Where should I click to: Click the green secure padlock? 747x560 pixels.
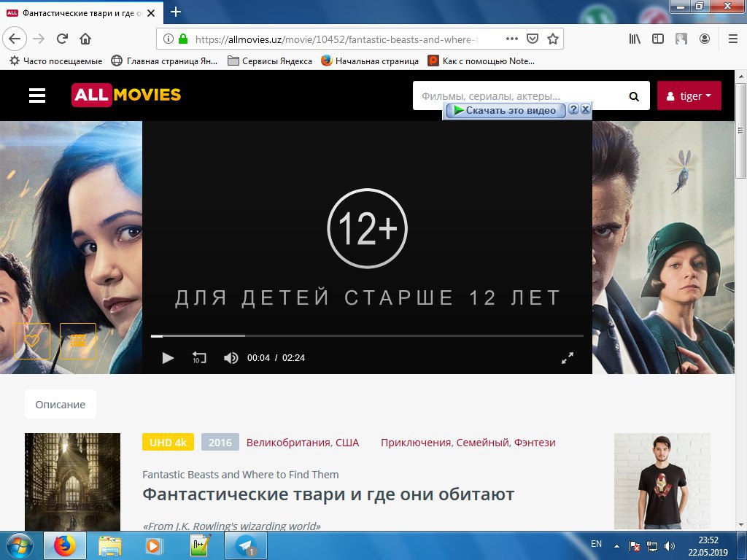pyautogui.click(x=183, y=39)
